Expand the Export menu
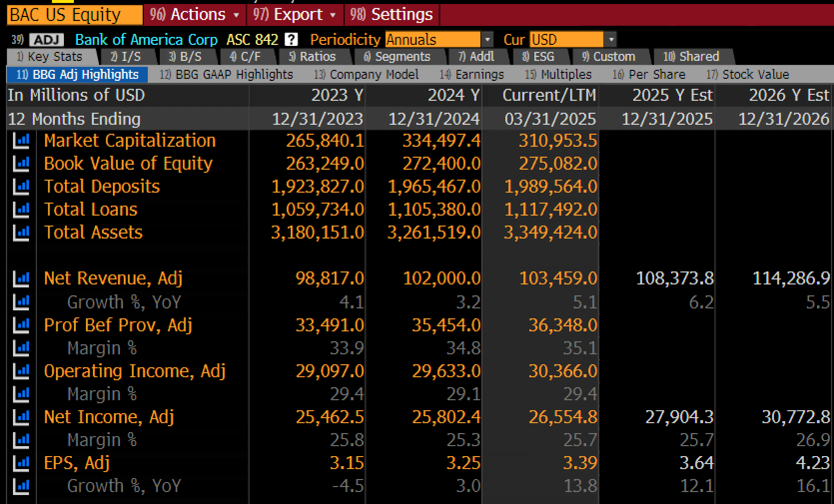This screenshot has width=834, height=504. [295, 14]
